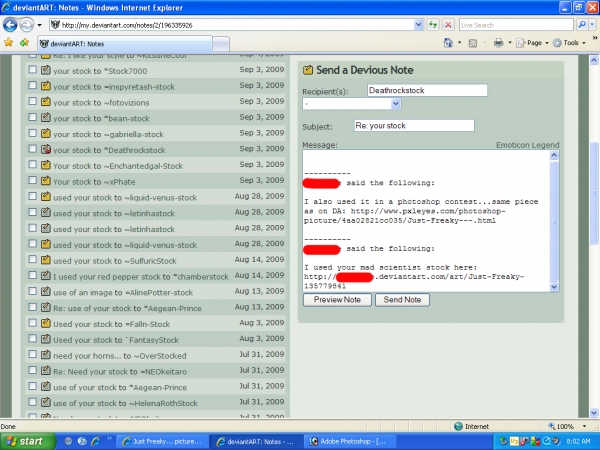Check the box for 'your stock to *Stock7000'
The width and height of the screenshot is (600, 450).
tap(33, 70)
